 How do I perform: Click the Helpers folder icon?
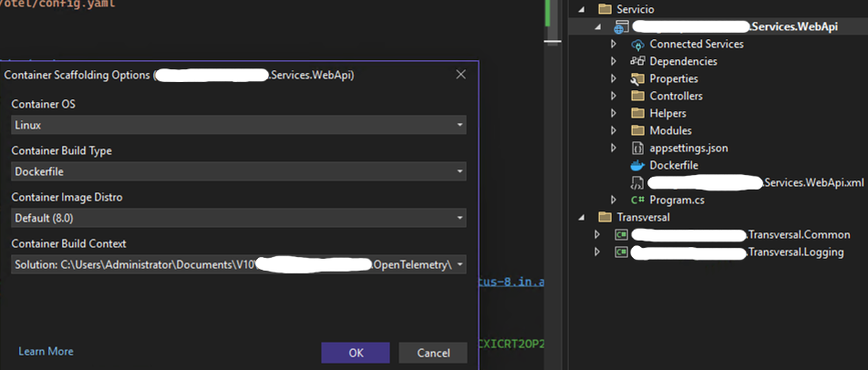coord(638,113)
